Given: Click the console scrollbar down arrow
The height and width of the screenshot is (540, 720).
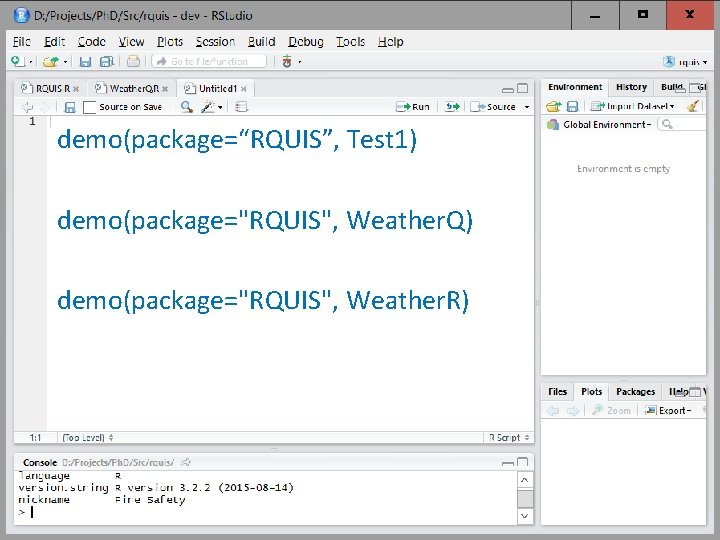Looking at the screenshot, I should [x=525, y=516].
